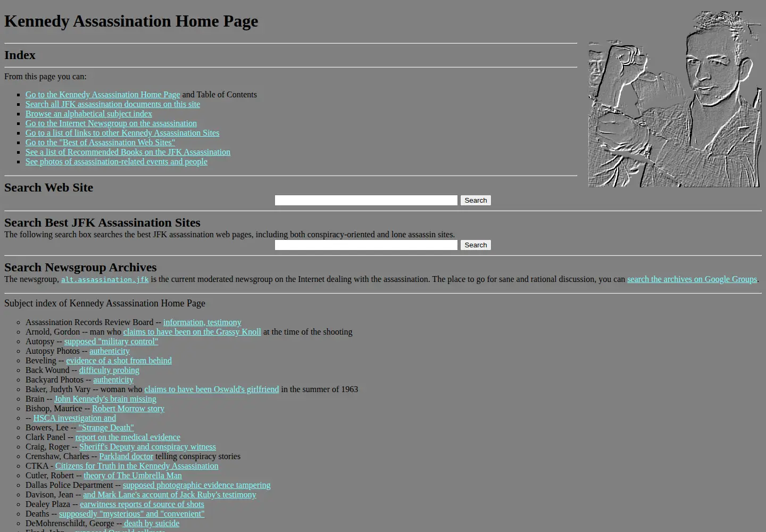Viewport: 766px width, 532px height.
Task: Open 'evidence of a shot from behind' link
Action: tap(119, 361)
